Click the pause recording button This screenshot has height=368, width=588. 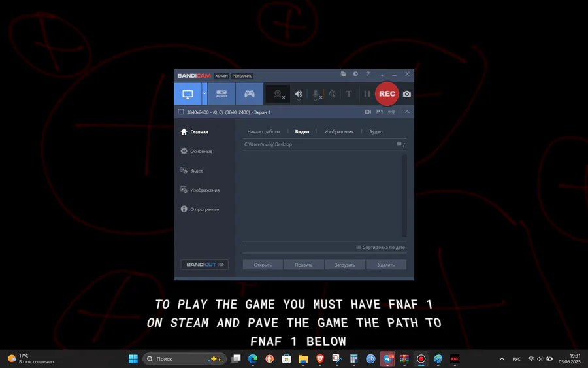click(x=367, y=93)
